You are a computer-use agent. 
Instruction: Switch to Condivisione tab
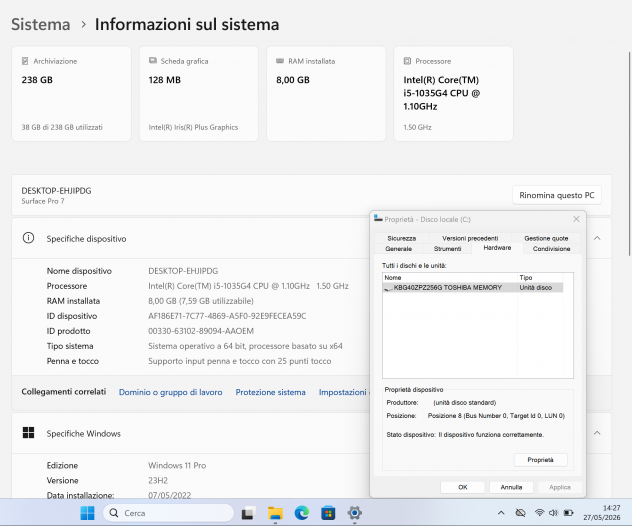551,249
